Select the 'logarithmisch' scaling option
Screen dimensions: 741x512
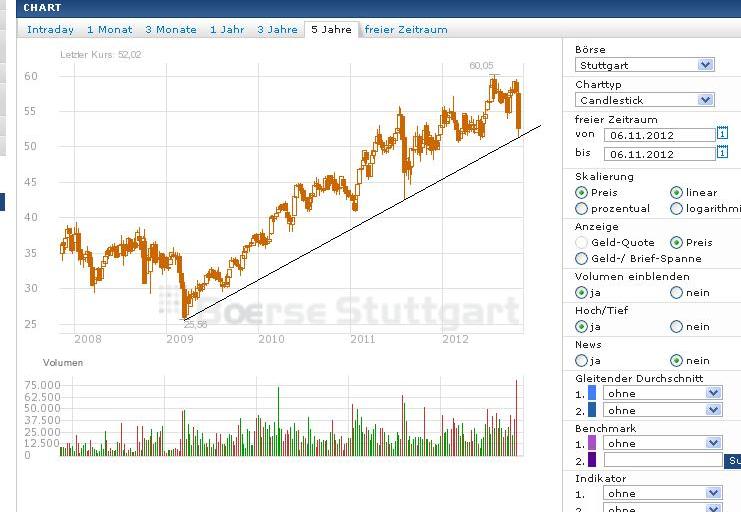pyautogui.click(x=677, y=209)
